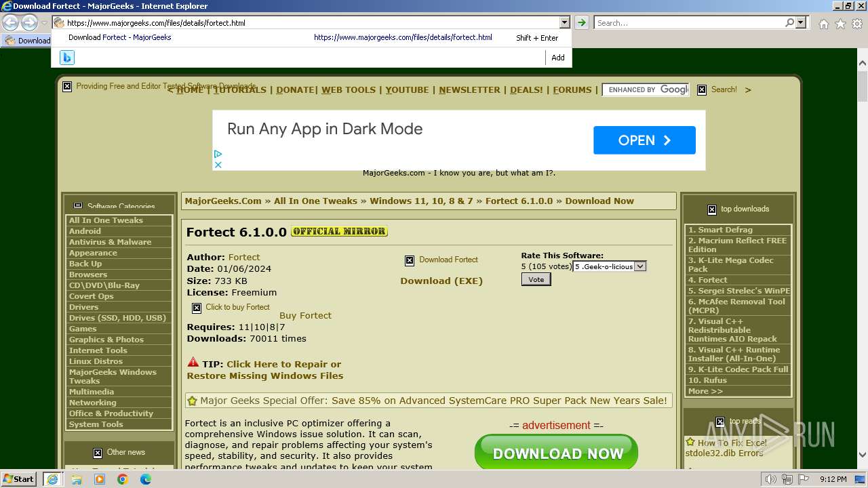This screenshot has height=488, width=868.
Task: Open the address bar dropdown arrow
Action: pos(564,22)
